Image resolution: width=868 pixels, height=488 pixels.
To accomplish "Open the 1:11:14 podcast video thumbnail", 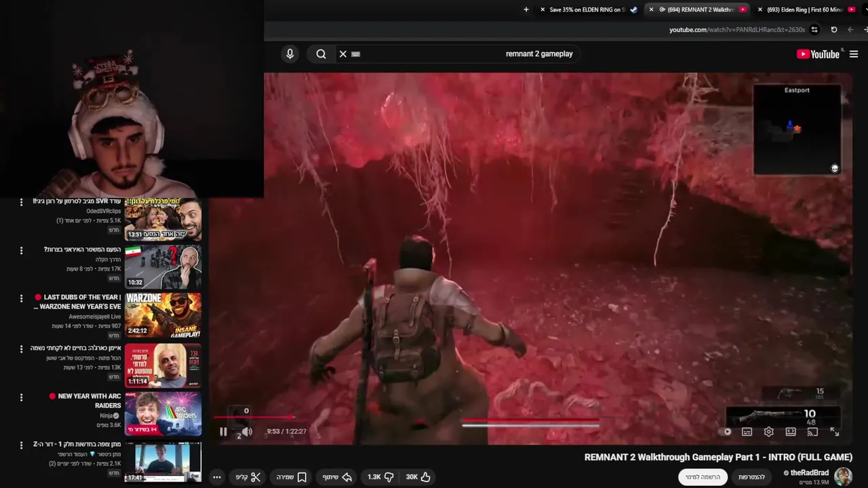I will (x=163, y=365).
